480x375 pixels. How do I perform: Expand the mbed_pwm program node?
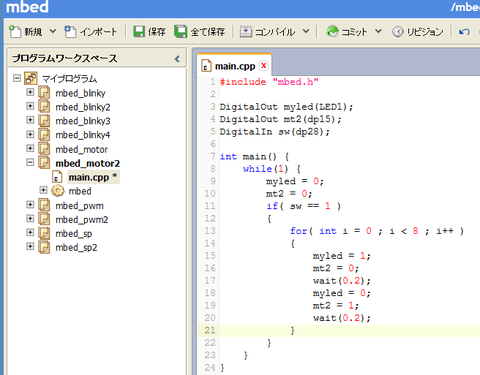[x=30, y=204]
